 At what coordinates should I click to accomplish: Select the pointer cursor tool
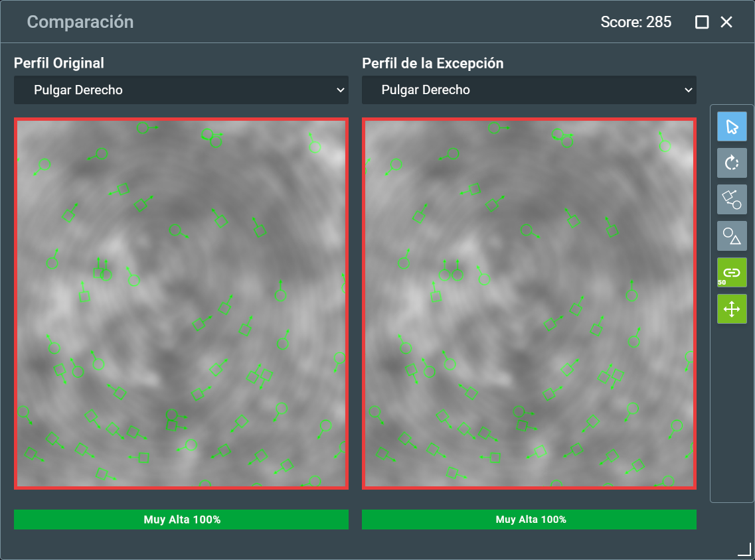[731, 127]
